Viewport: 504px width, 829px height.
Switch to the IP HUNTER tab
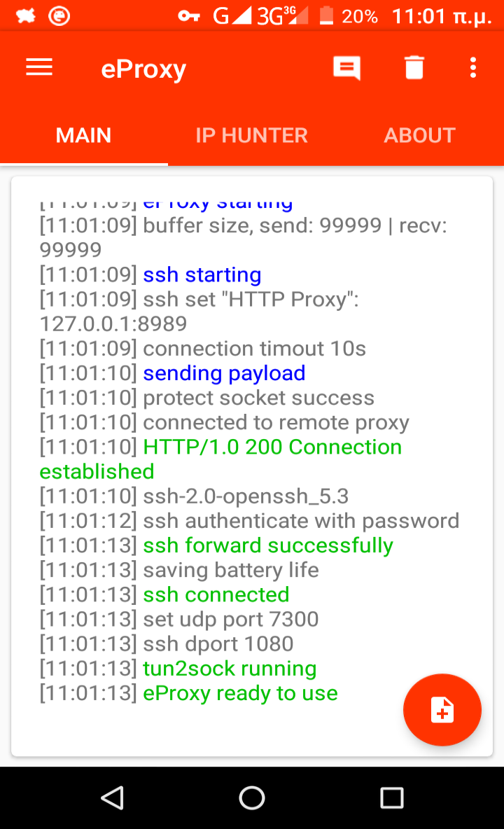click(x=251, y=135)
